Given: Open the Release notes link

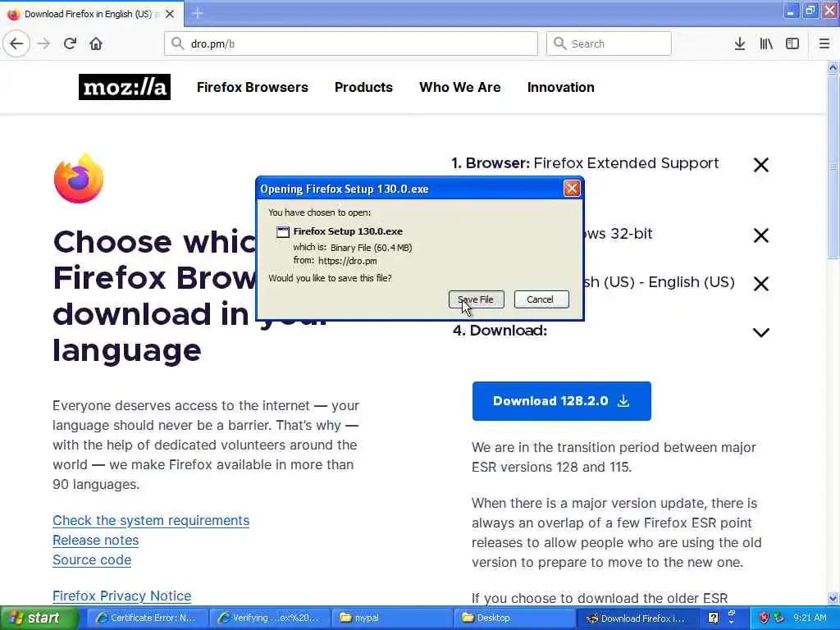Looking at the screenshot, I should click(96, 540).
